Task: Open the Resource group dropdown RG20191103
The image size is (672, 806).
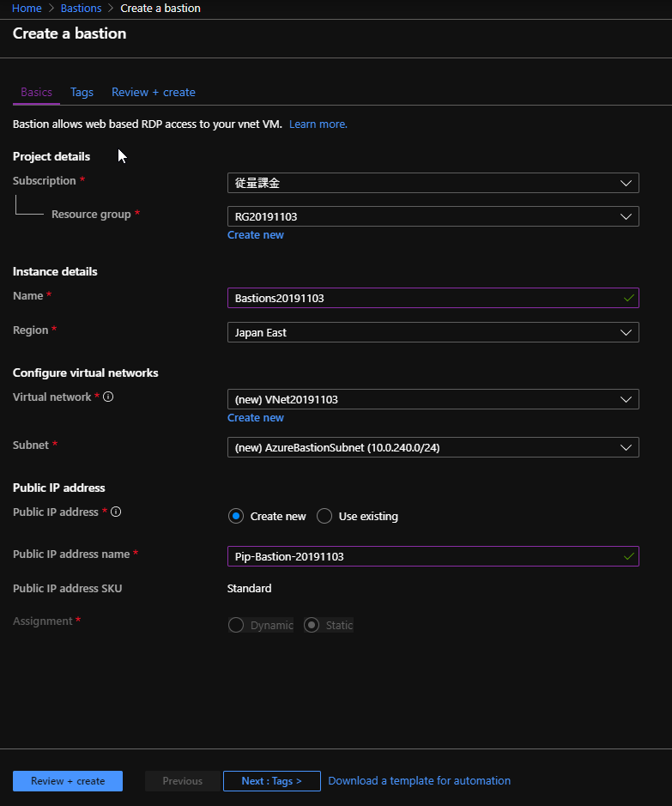Action: (x=433, y=216)
